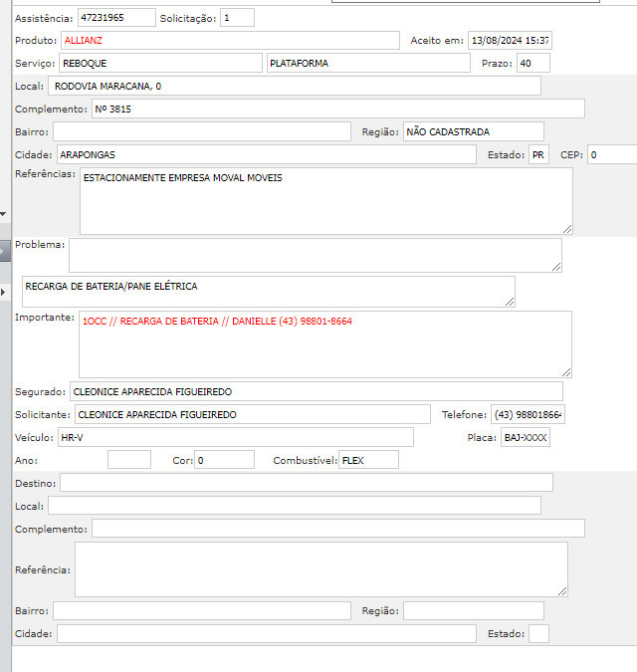Click the Assistência number field
Screen dimensions: 637x672
click(x=116, y=18)
